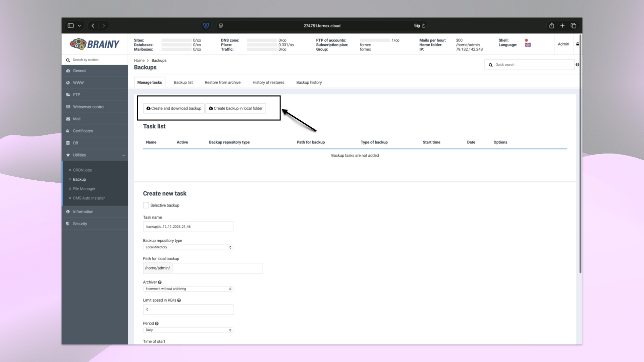The width and height of the screenshot is (644, 362).
Task: Select the DB database icon
Action: click(68, 143)
